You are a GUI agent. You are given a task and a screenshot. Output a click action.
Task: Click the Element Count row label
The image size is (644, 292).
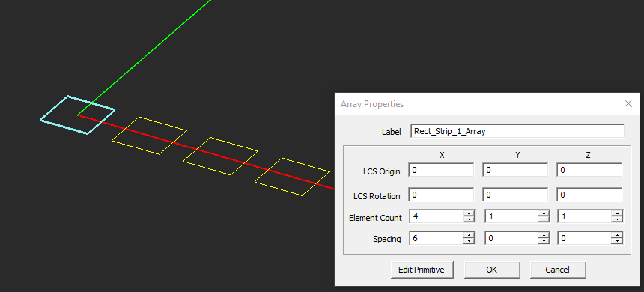[x=375, y=218]
